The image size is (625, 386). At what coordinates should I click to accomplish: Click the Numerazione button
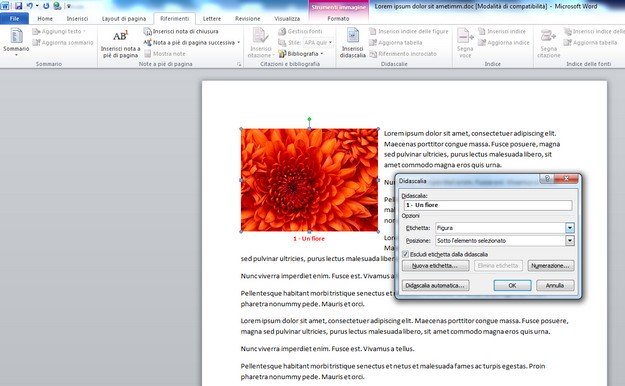(x=551, y=266)
